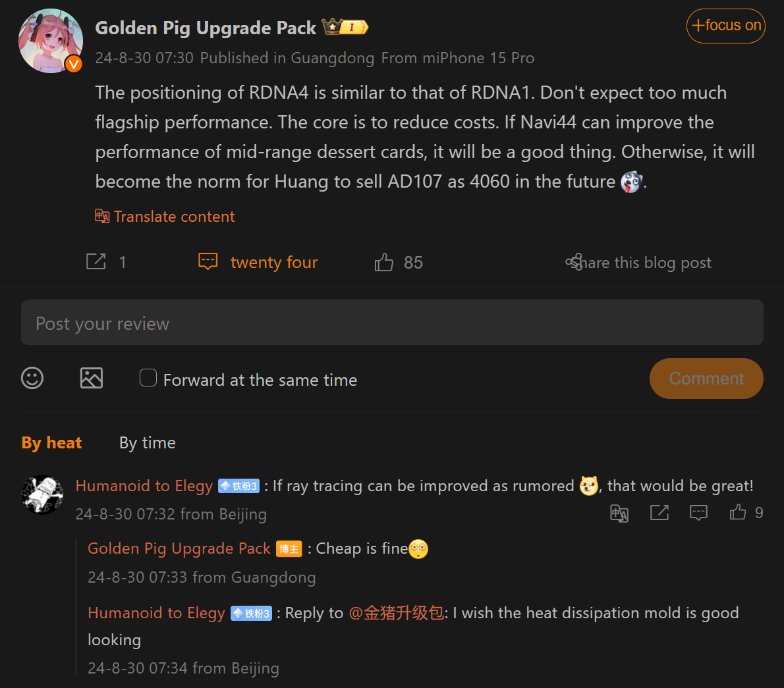
Task: Switch to the By heat sorting tab
Action: pos(51,443)
